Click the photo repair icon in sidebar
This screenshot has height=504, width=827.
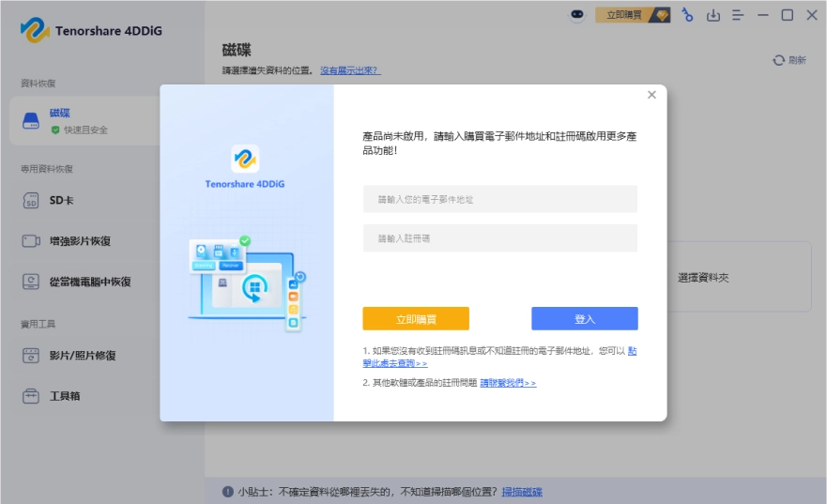[x=31, y=356]
